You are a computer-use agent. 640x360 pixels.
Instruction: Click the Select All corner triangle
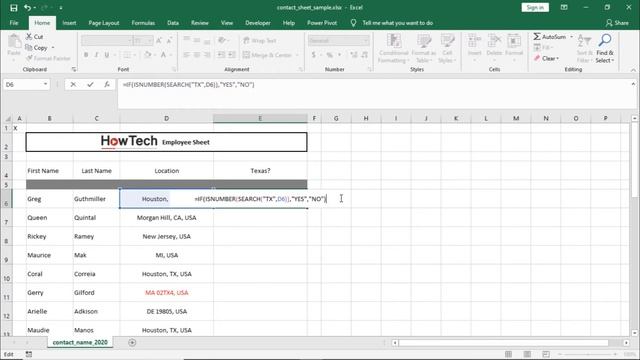pyautogui.click(x=7, y=118)
